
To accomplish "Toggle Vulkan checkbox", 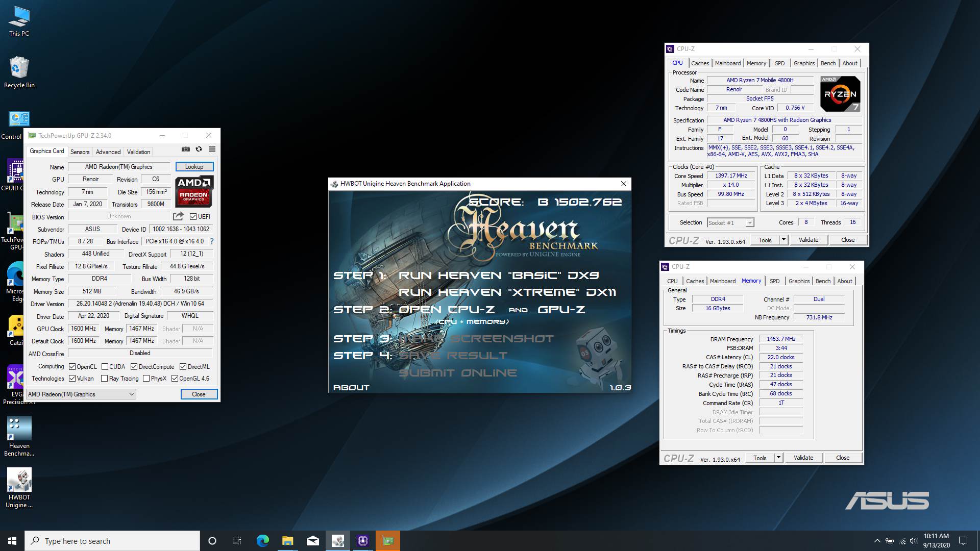I will click(x=72, y=378).
